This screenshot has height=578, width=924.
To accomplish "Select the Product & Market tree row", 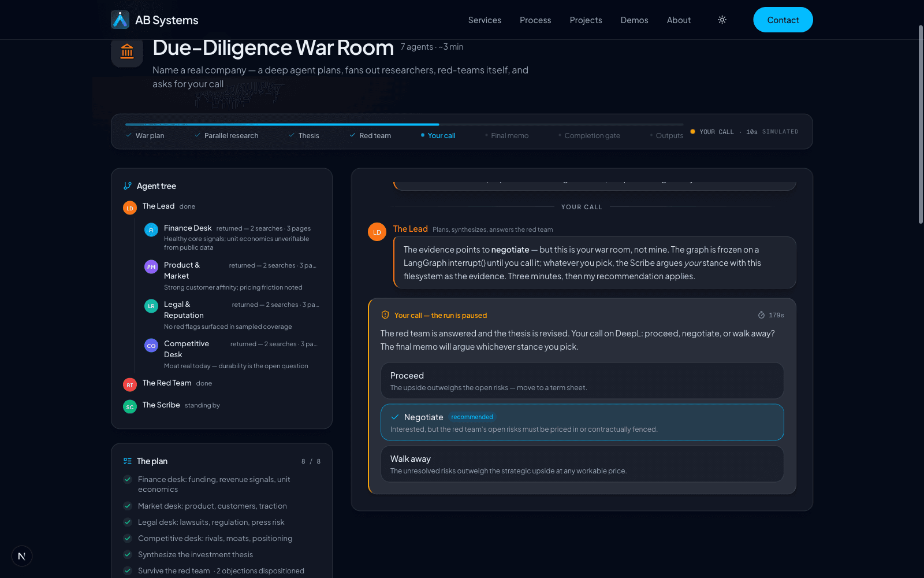I will pos(232,276).
